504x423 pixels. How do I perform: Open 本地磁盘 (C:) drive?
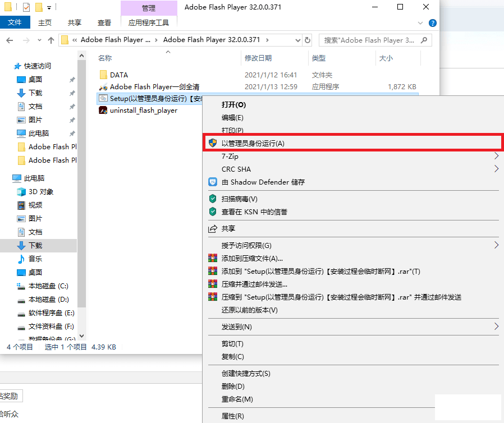pos(48,286)
